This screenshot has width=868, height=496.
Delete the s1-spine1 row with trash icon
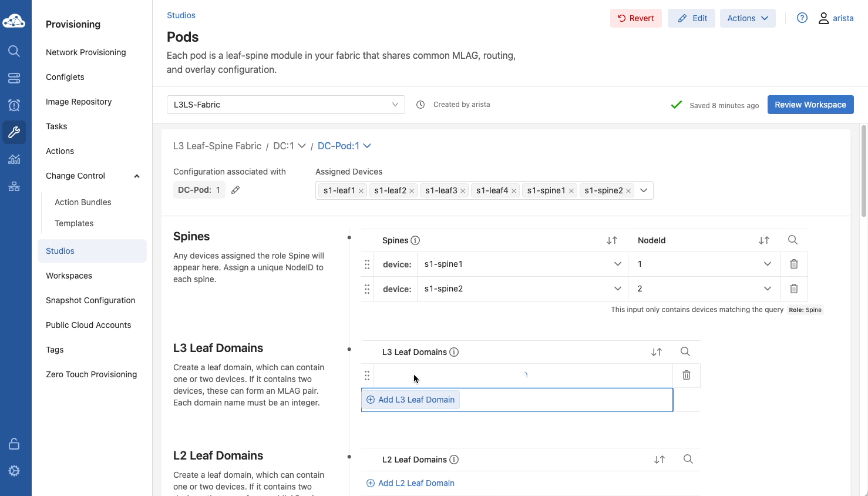(x=793, y=264)
